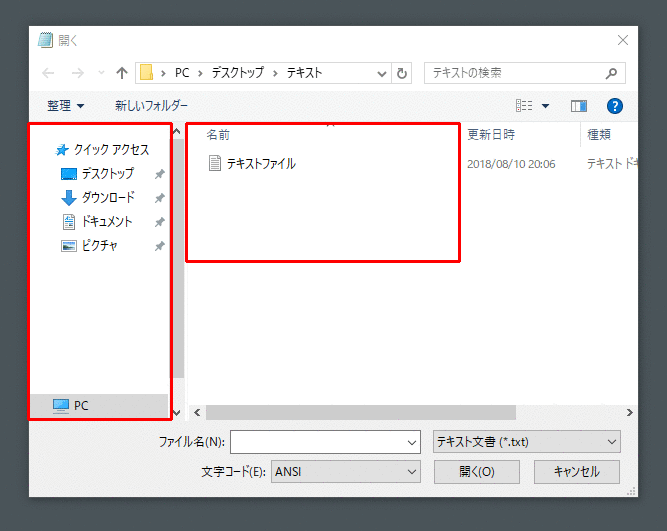This screenshot has width=667, height=531.
Task: Click the horizontal scrollbar in file list
Action: point(360,412)
